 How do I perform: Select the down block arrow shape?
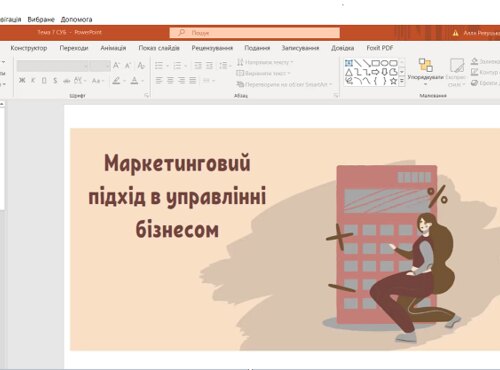(x=384, y=72)
